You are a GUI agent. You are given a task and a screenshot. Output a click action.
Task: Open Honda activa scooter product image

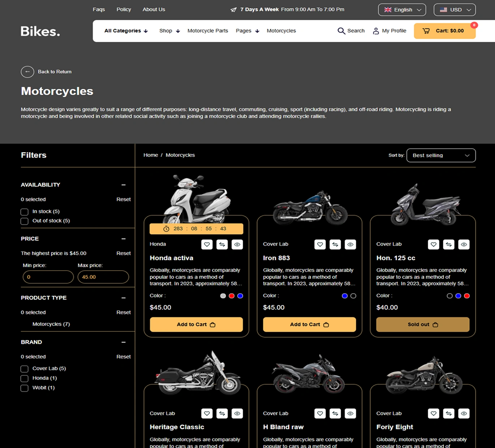coord(196,199)
